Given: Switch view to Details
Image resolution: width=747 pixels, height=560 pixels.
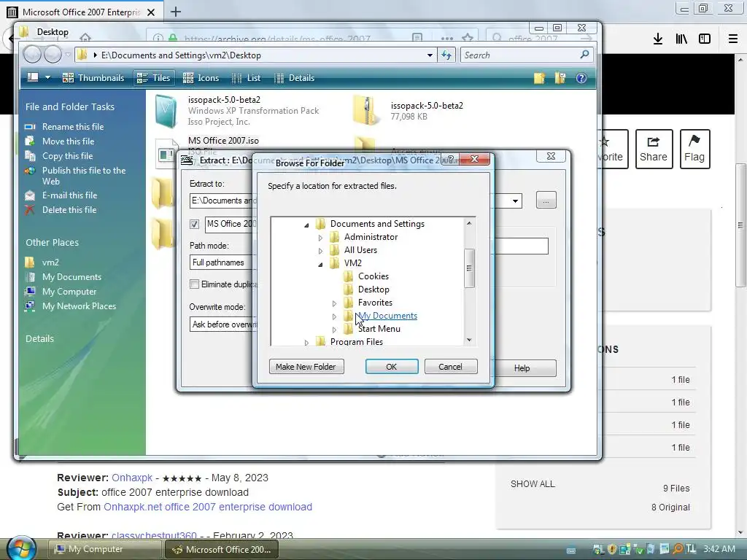Looking at the screenshot, I should [x=295, y=78].
